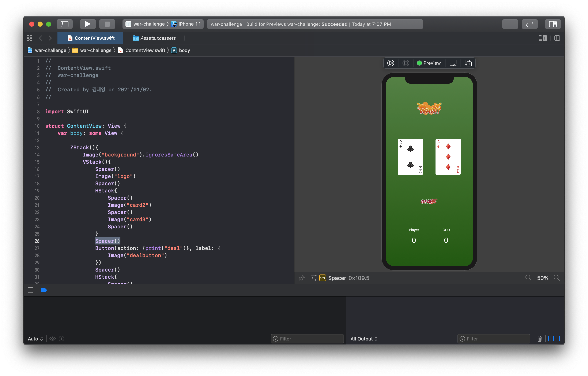Image resolution: width=588 pixels, height=376 pixels.
Task: Open the Auto variables scope dropdown
Action: [35, 339]
